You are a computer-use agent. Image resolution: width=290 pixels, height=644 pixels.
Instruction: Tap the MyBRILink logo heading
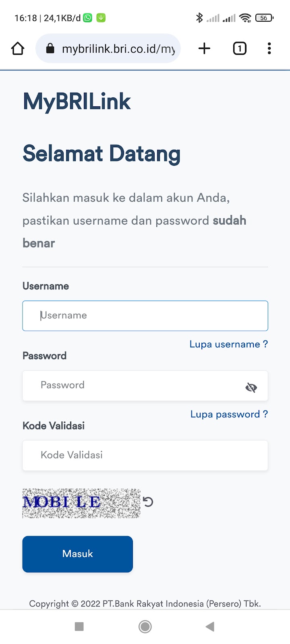(x=77, y=101)
